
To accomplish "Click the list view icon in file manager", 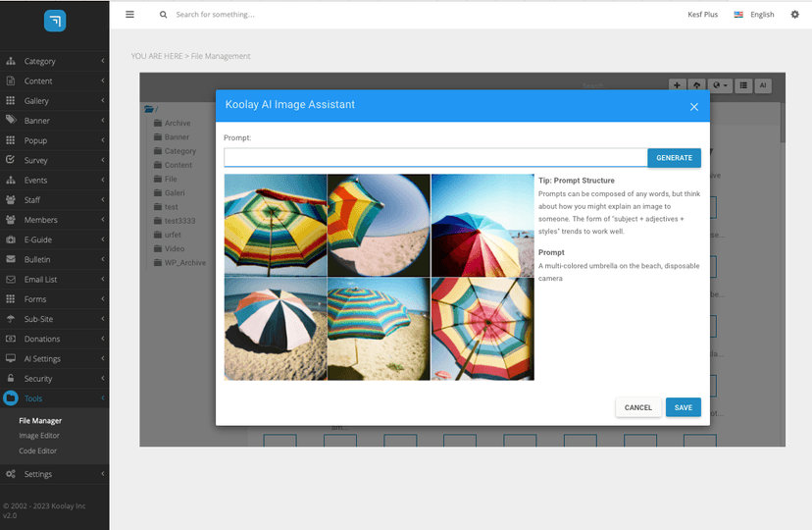I will (x=743, y=85).
